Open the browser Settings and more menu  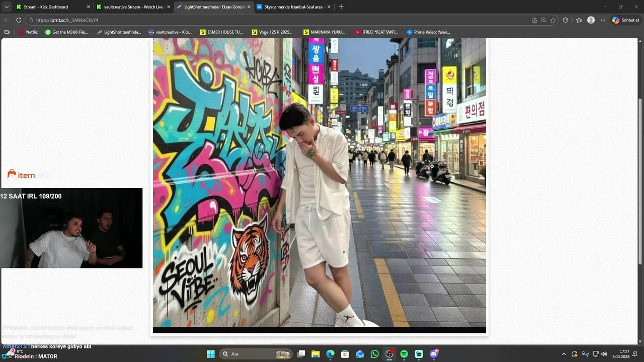[603, 20]
